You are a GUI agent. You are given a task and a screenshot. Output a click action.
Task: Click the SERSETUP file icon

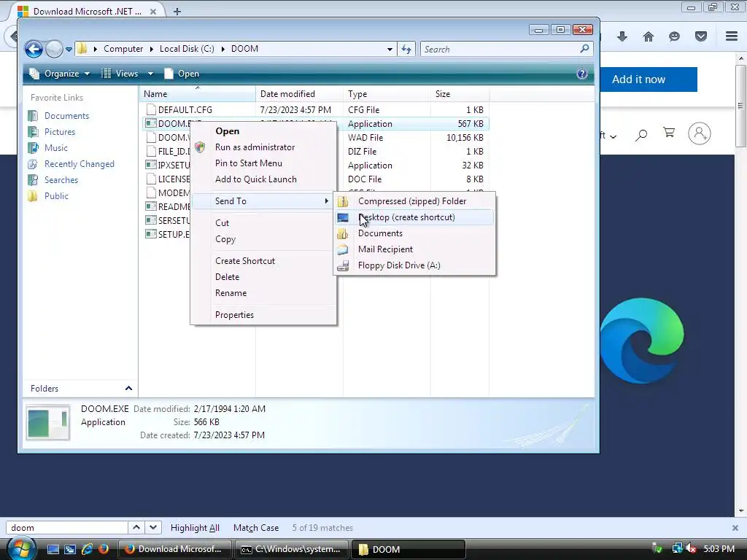point(151,220)
